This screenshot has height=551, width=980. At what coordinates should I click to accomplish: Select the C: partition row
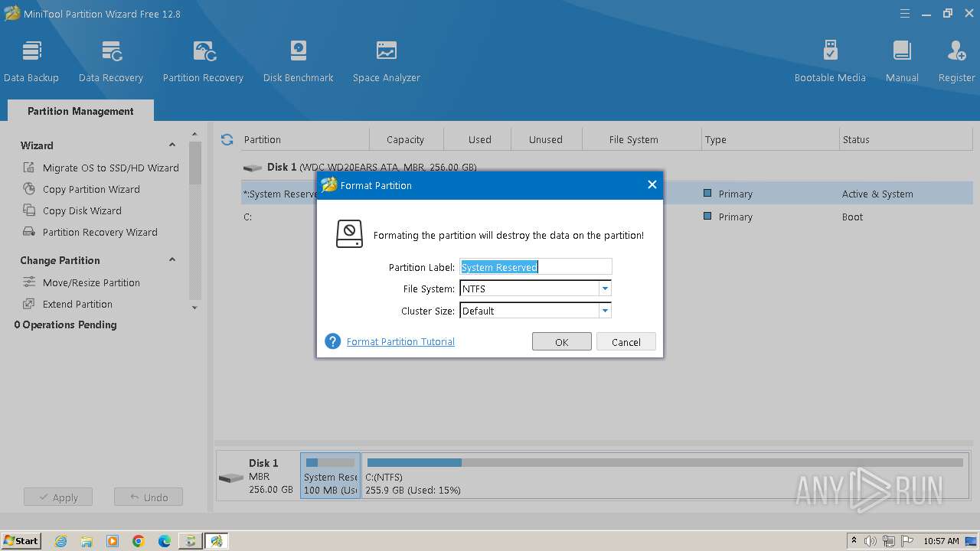point(606,217)
